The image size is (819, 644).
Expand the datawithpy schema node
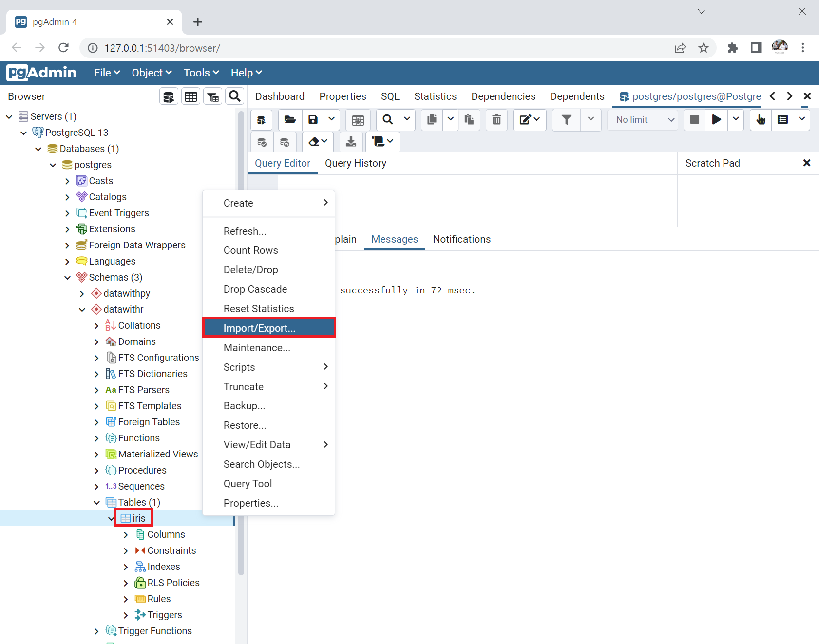pyautogui.click(x=82, y=293)
